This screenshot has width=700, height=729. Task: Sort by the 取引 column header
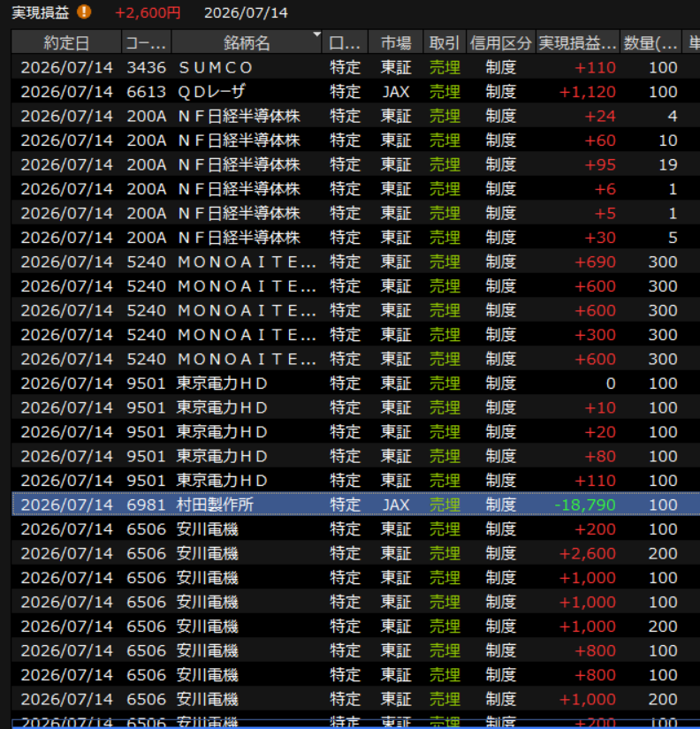445,42
